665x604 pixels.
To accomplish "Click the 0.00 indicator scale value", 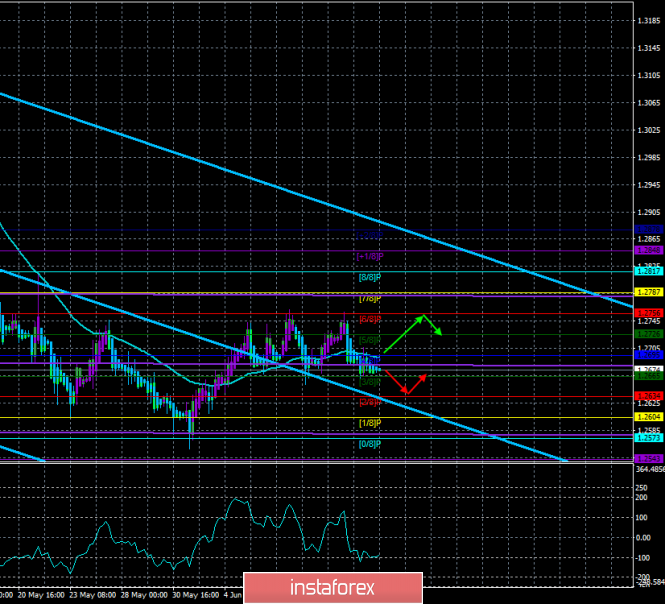I will [x=643, y=538].
